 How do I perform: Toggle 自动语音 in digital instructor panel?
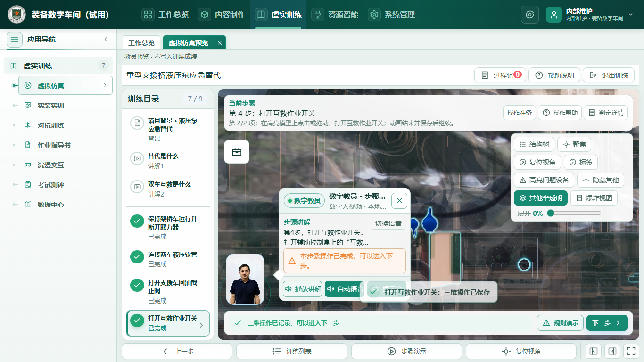(345, 289)
